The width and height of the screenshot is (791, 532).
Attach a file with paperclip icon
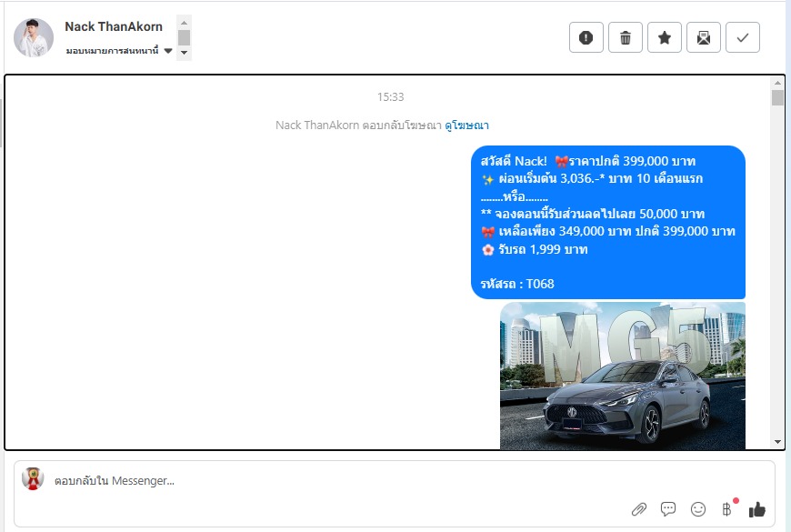pos(639,509)
